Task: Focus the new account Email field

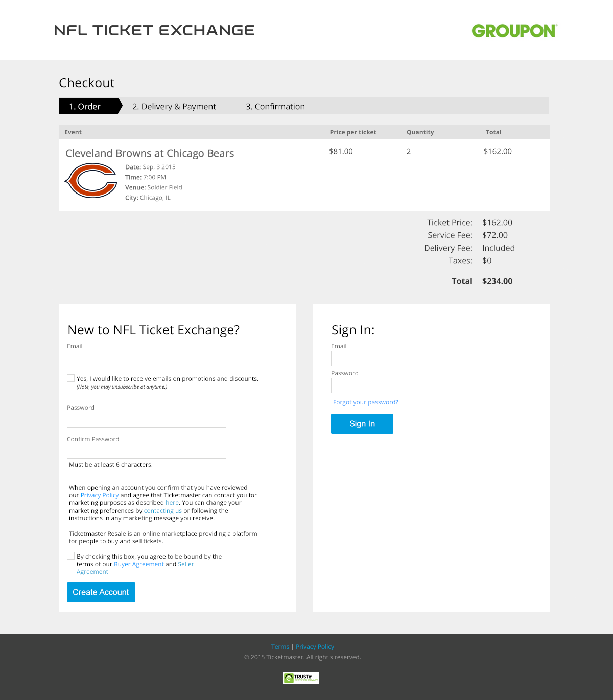Action: pyautogui.click(x=147, y=358)
